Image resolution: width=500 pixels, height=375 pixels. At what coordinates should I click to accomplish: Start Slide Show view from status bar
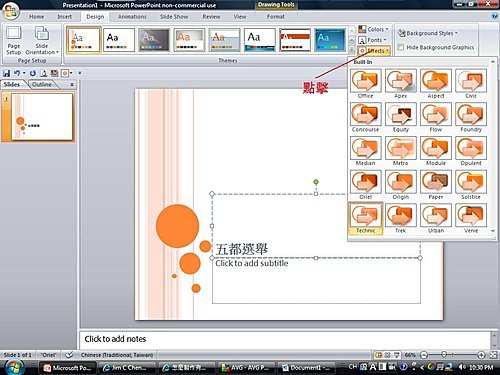point(397,355)
